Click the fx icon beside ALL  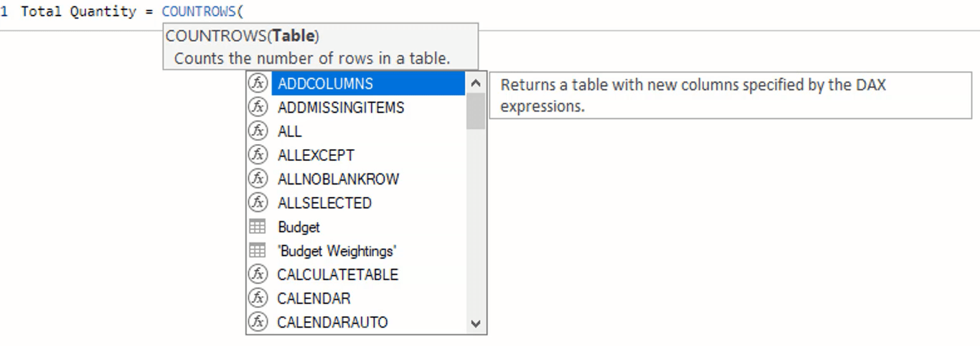tap(258, 131)
